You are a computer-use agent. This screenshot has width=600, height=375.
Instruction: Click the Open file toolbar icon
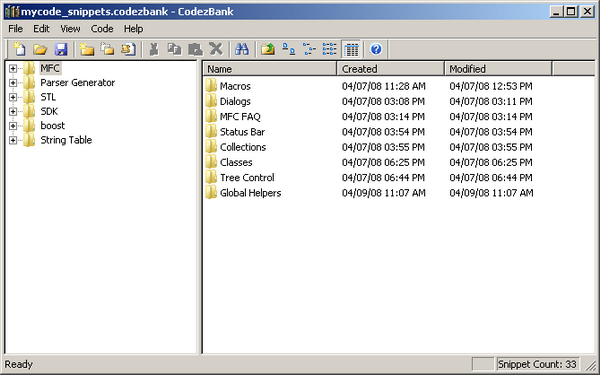(40, 49)
